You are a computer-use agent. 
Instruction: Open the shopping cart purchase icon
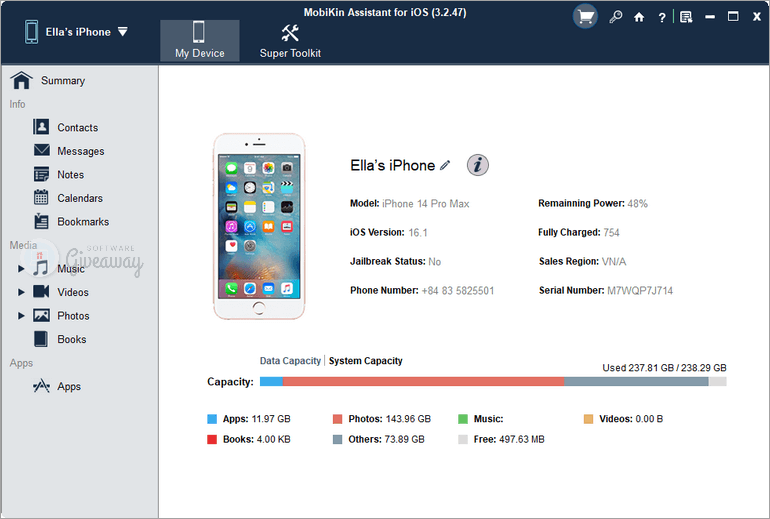(x=585, y=17)
